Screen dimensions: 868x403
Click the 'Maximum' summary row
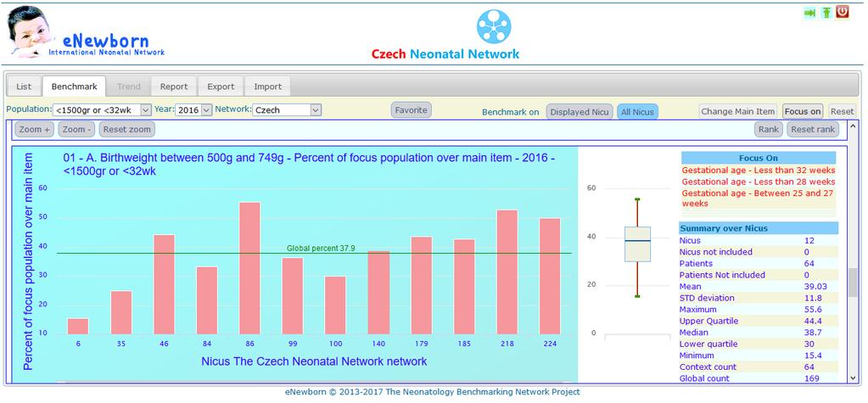759,310
